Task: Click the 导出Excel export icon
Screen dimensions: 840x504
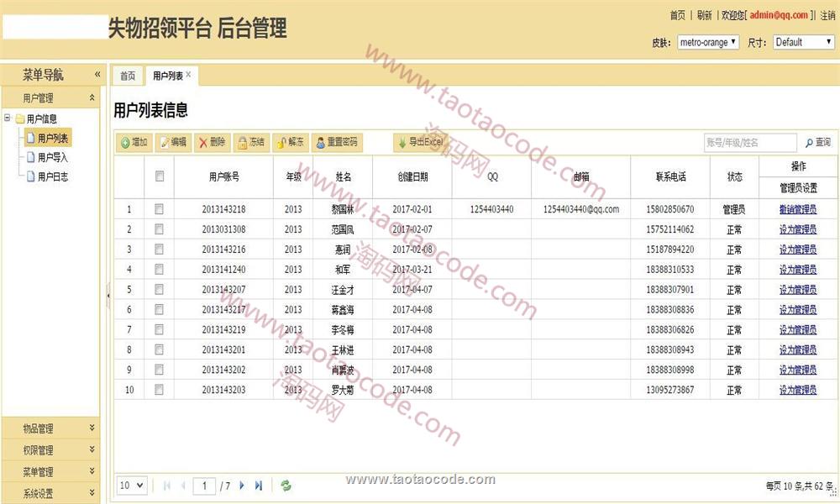Action: 402,143
